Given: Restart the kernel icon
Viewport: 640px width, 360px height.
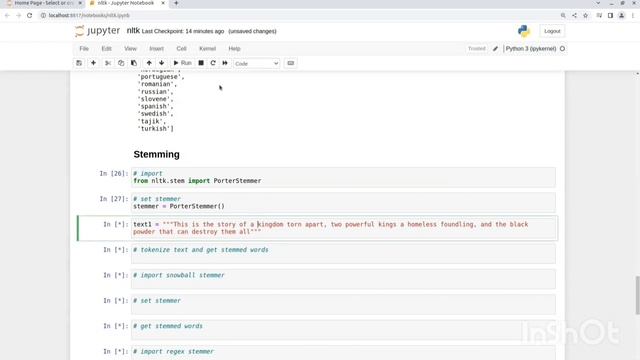Looking at the screenshot, I should point(213,63).
